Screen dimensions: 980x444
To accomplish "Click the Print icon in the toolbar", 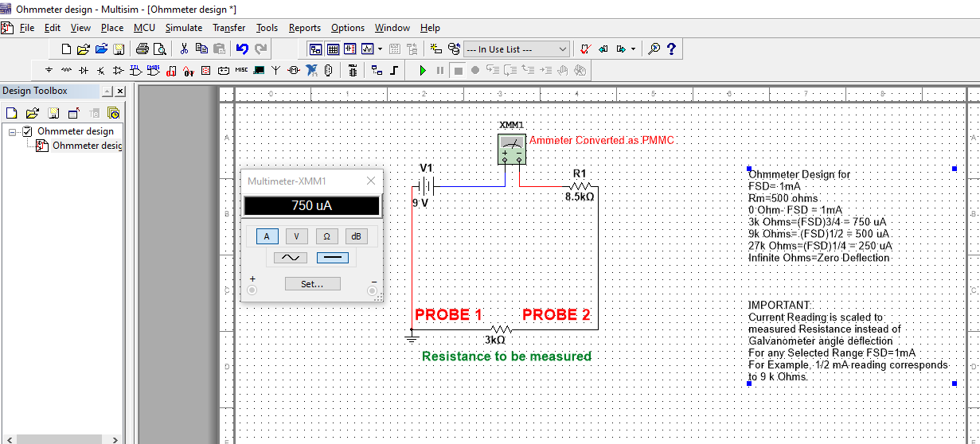I will tap(142, 49).
